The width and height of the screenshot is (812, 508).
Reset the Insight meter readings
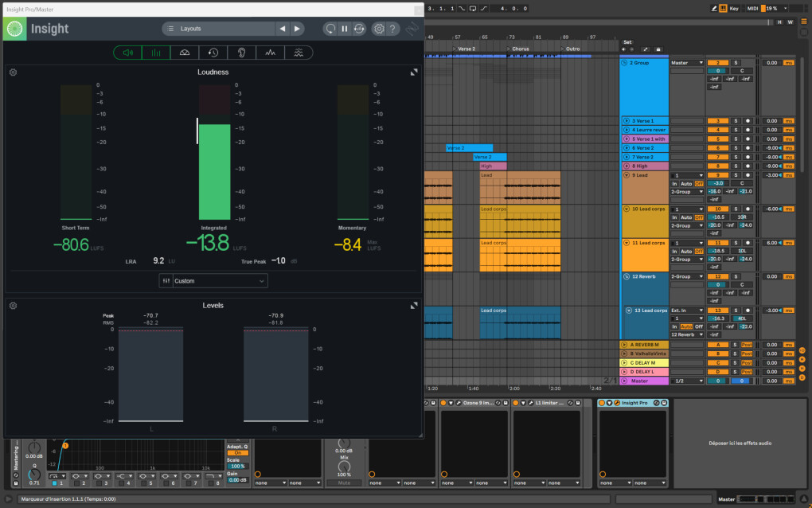tap(330, 29)
